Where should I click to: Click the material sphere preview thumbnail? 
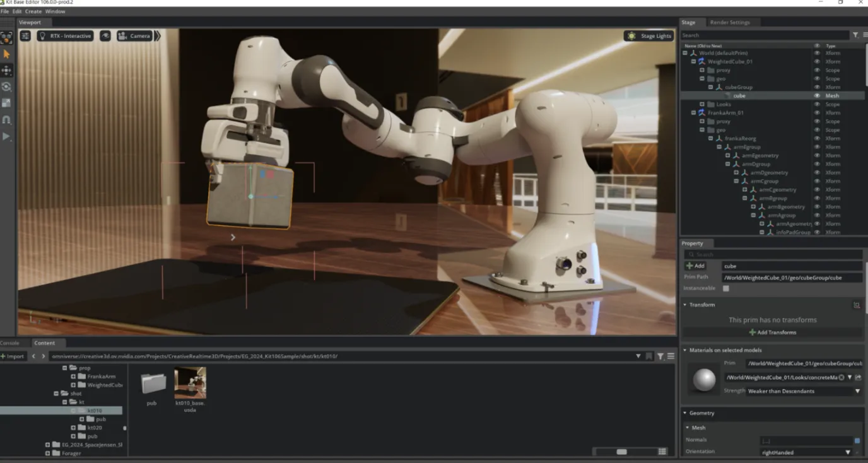point(704,379)
